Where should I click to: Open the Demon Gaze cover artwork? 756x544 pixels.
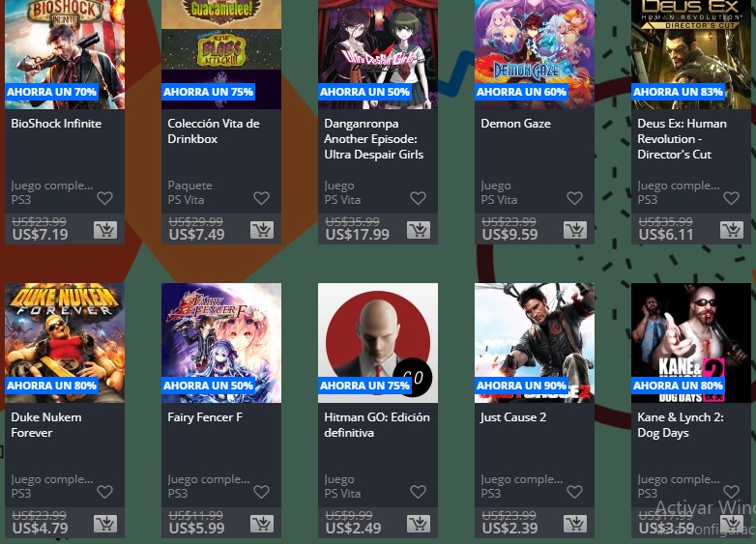535,54
